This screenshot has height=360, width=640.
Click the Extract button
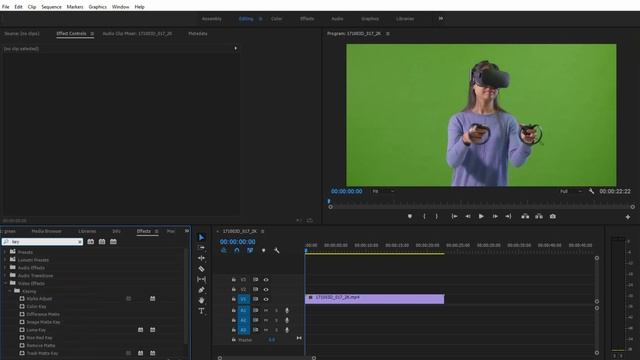[x=539, y=216]
